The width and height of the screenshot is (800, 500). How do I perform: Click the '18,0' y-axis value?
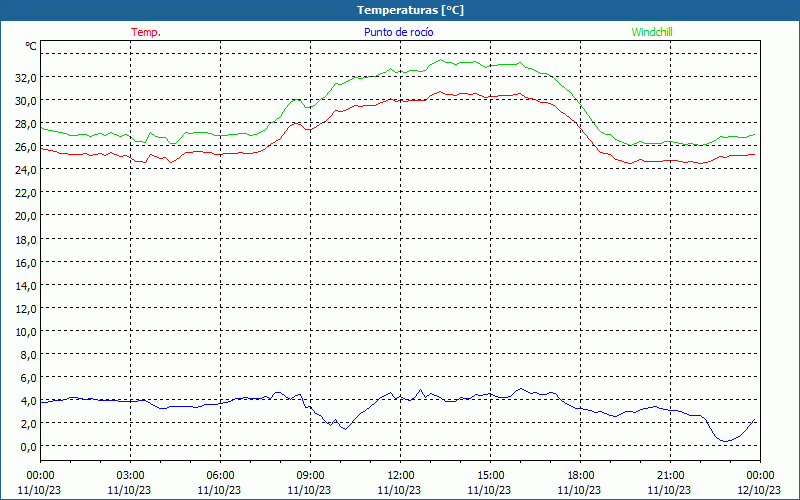pos(28,239)
